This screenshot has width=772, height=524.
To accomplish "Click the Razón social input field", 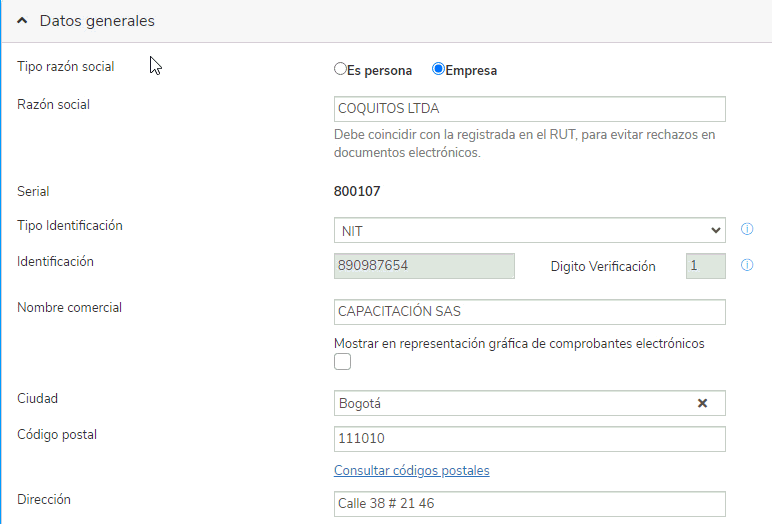I will click(x=529, y=109).
